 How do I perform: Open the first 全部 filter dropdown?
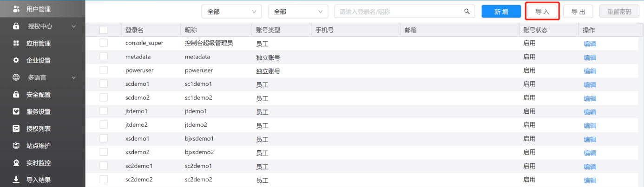[232, 12]
